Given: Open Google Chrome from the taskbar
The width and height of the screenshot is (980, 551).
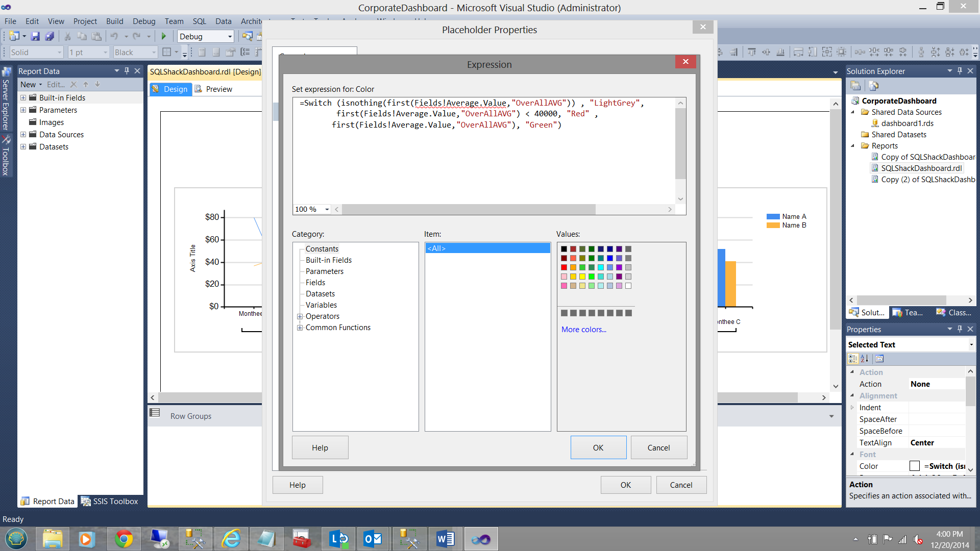Looking at the screenshot, I should coord(123,539).
